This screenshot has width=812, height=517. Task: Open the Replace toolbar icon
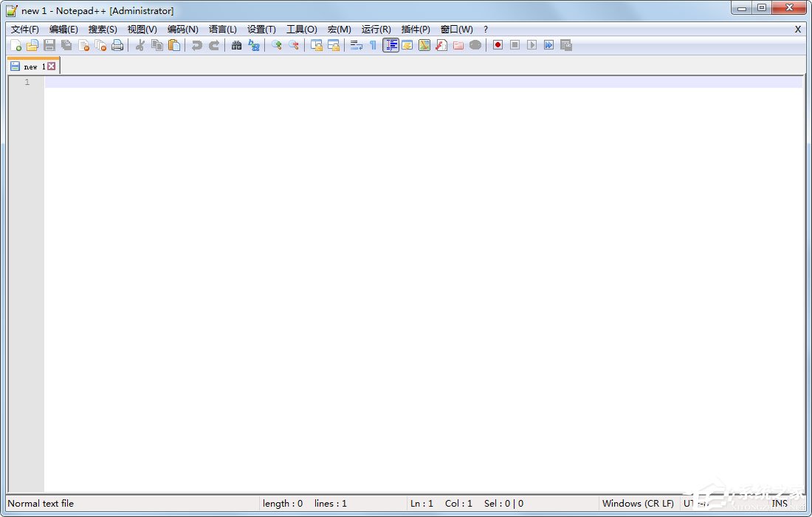tap(253, 45)
